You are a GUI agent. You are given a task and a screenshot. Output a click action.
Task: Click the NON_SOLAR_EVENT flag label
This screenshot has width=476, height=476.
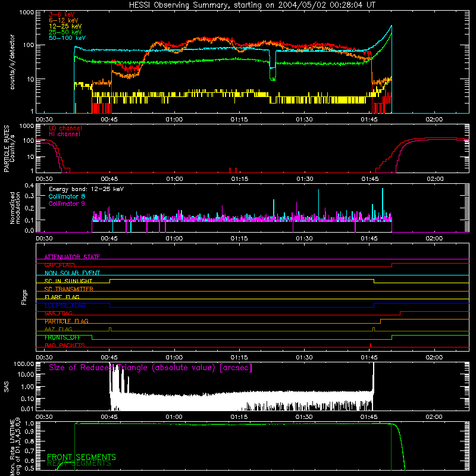[72, 273]
